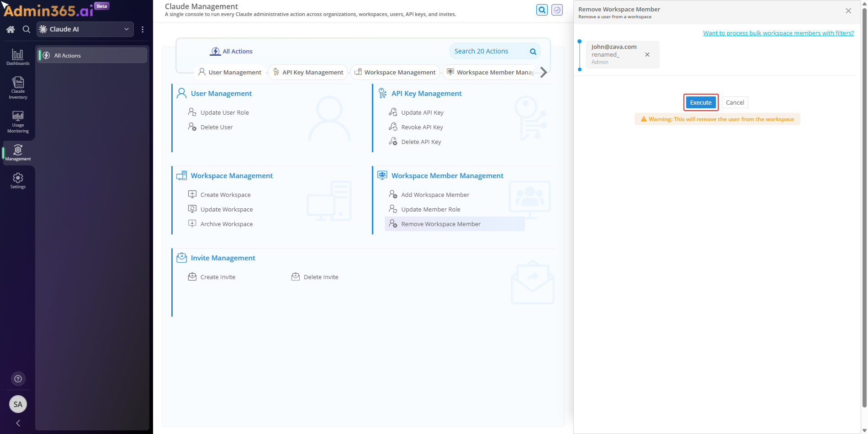The image size is (868, 434).
Task: Select All Actions in the sidebar list
Action: [92, 55]
